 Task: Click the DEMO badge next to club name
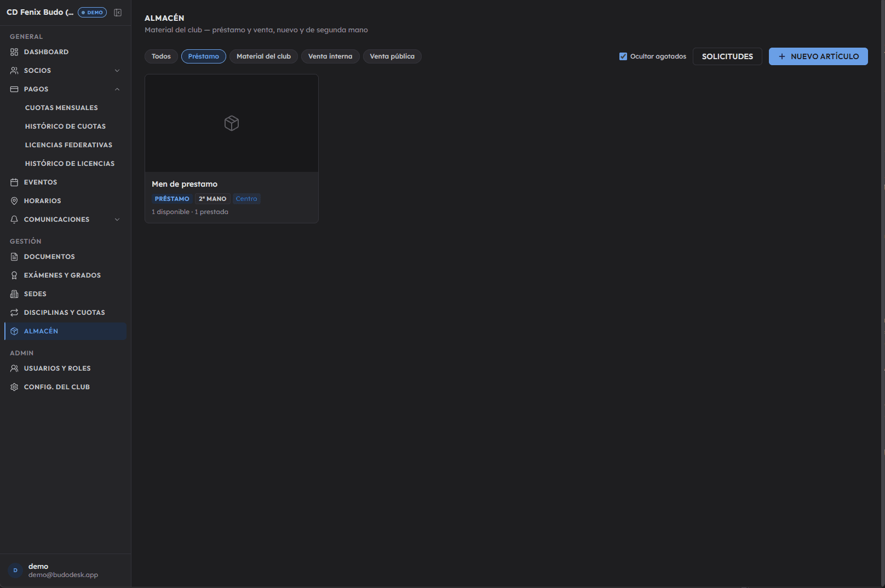coord(92,13)
